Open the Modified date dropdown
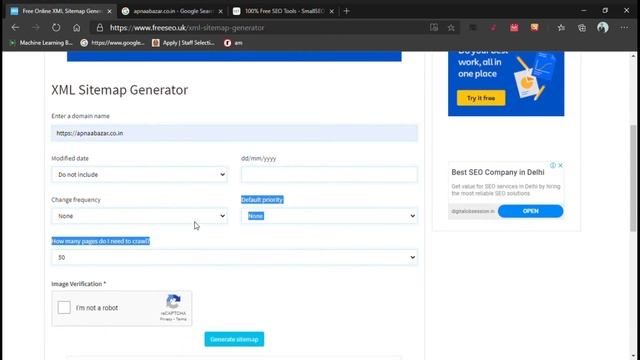The image size is (640, 360). [139, 174]
